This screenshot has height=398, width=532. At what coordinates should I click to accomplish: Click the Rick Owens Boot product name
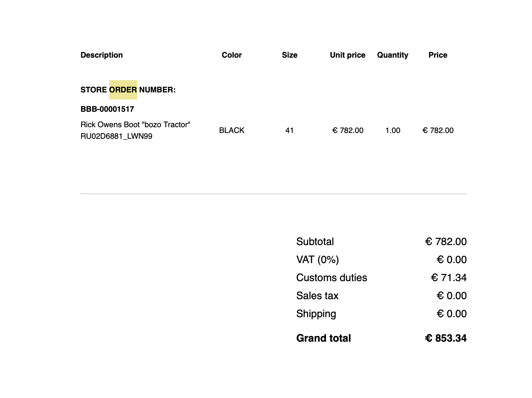click(x=135, y=125)
